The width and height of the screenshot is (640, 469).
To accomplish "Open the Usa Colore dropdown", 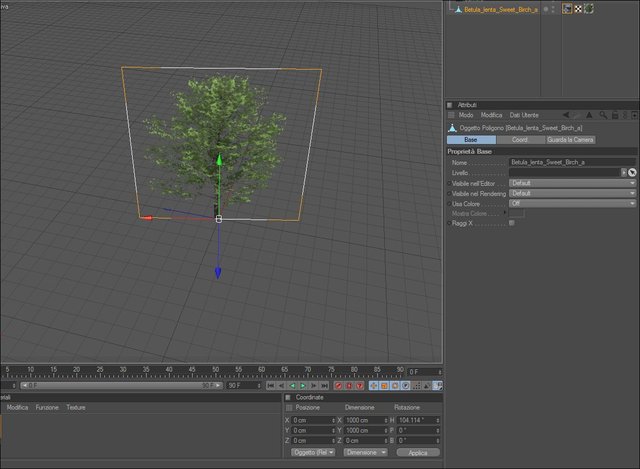I will click(572, 203).
